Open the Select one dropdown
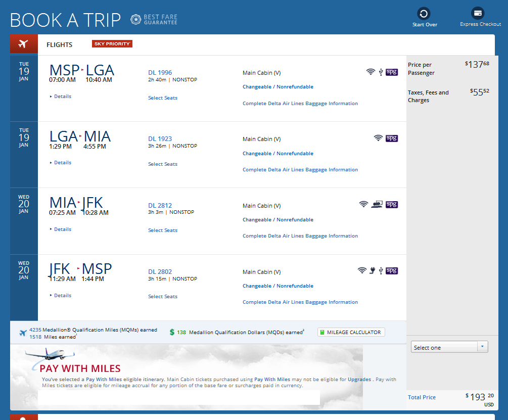This screenshot has height=420, width=508. pos(449,347)
